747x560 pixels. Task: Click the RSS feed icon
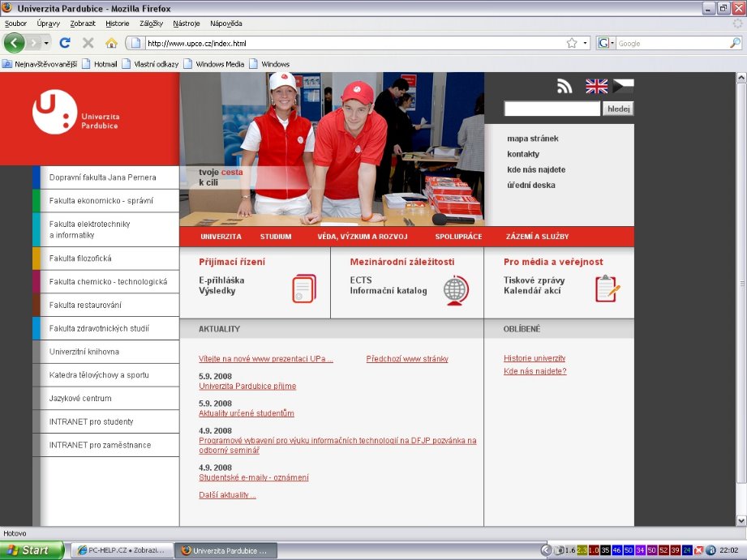[565, 86]
